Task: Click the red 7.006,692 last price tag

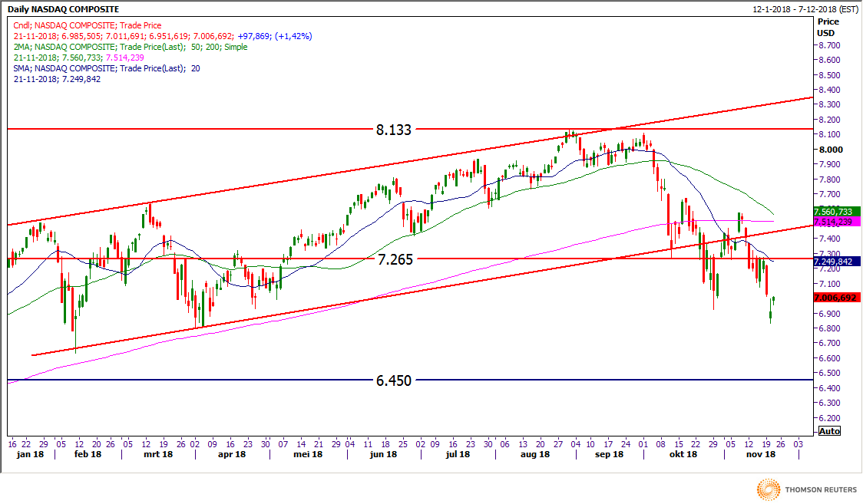Action: (x=836, y=298)
